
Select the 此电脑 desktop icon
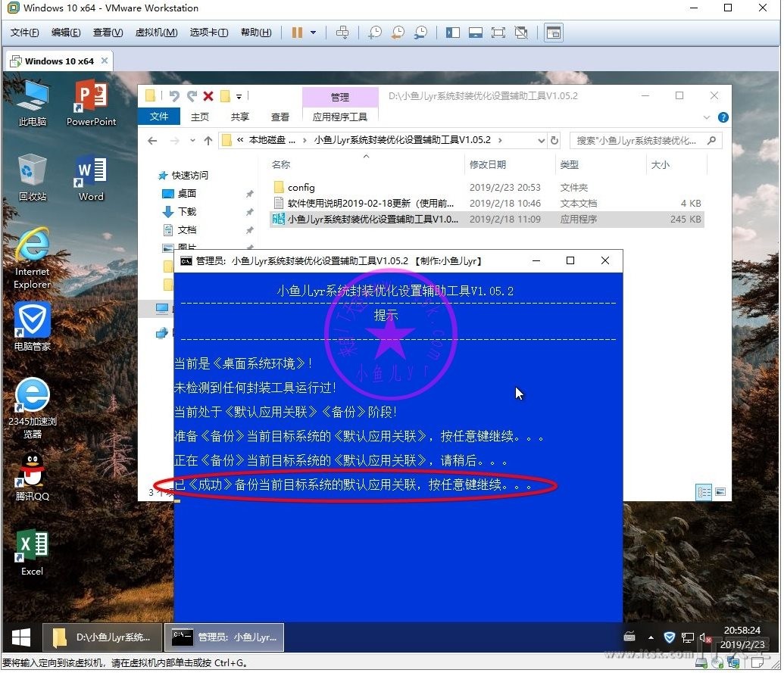[x=33, y=104]
